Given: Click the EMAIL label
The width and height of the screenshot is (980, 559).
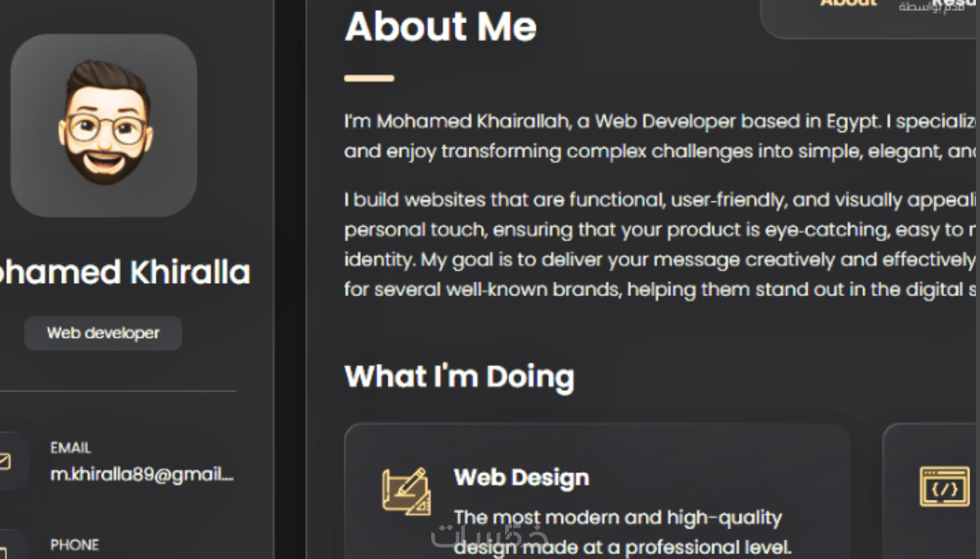Looking at the screenshot, I should (x=70, y=448).
